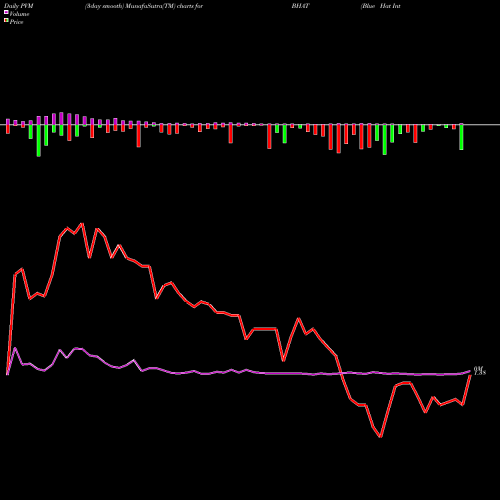Select the 'Price' legend label

(16, 22)
